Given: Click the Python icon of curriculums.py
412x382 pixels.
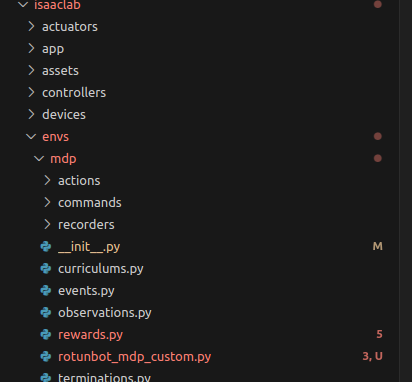Looking at the screenshot, I should (x=46, y=269).
